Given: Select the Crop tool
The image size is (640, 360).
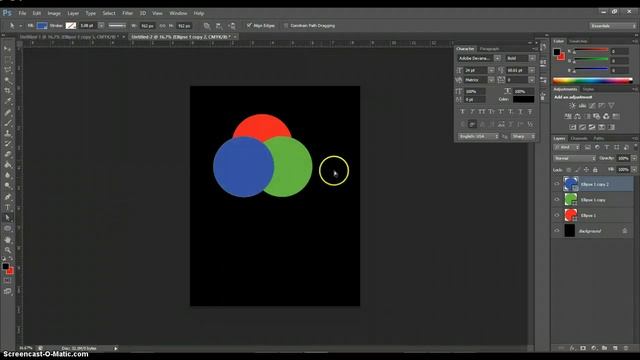Looking at the screenshot, I should [7, 91].
